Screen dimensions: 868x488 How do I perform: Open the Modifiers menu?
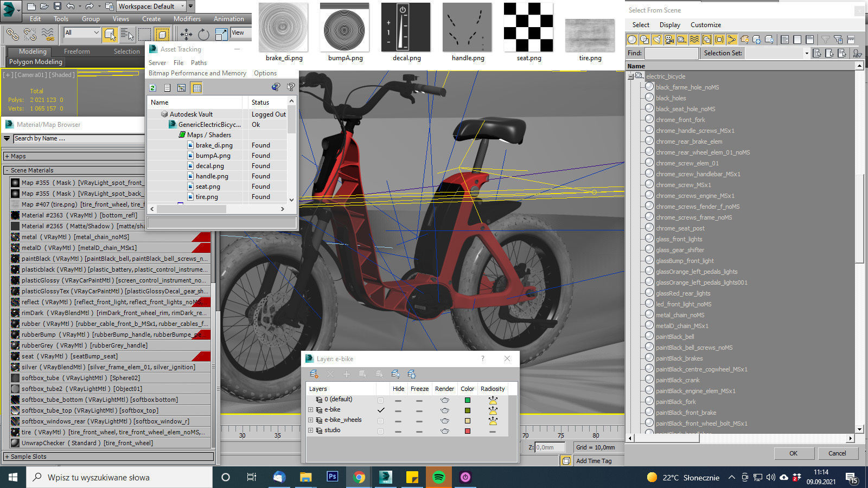click(x=187, y=18)
